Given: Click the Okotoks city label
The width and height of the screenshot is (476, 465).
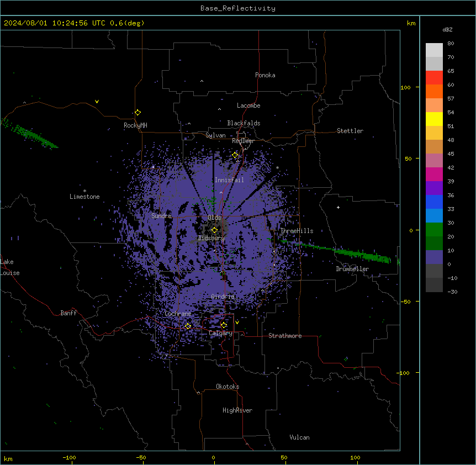Looking at the screenshot, I should [x=228, y=387].
